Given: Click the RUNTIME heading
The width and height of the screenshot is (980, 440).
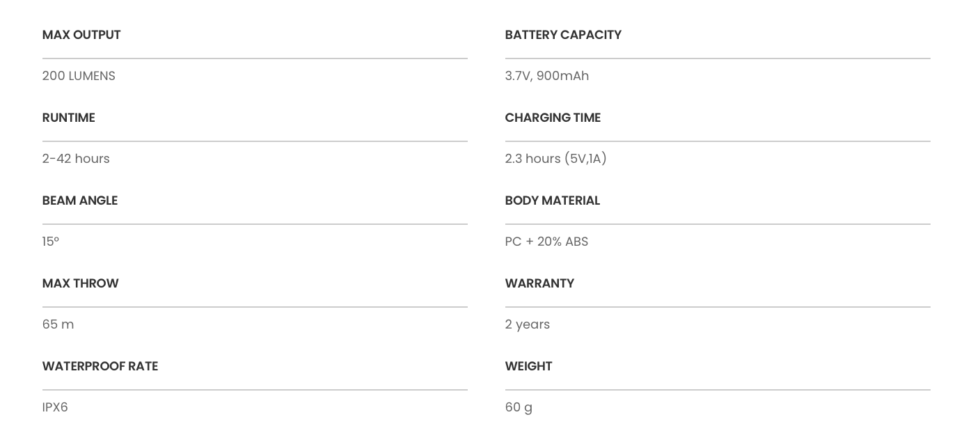Looking at the screenshot, I should [68, 118].
